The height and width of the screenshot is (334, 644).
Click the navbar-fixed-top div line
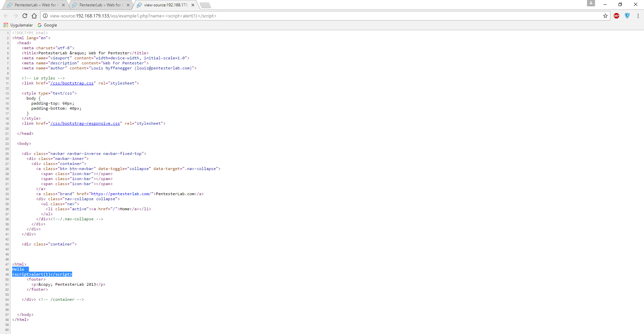coord(84,154)
